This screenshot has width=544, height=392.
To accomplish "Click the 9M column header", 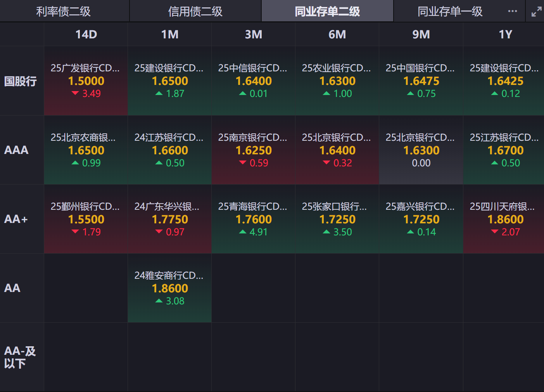I will (x=421, y=35).
